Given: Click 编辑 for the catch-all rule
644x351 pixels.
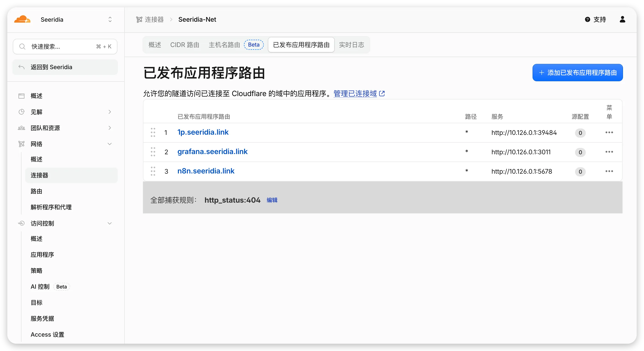Looking at the screenshot, I should tap(272, 200).
